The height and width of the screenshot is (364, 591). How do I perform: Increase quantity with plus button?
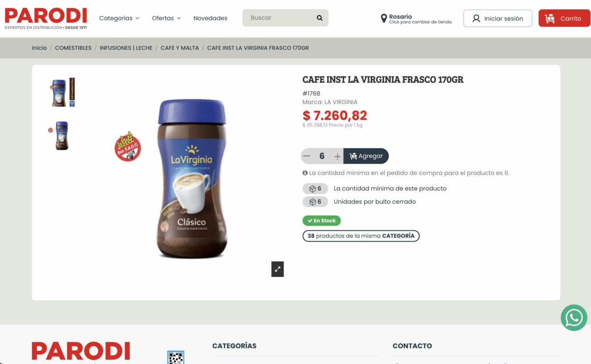pos(337,156)
